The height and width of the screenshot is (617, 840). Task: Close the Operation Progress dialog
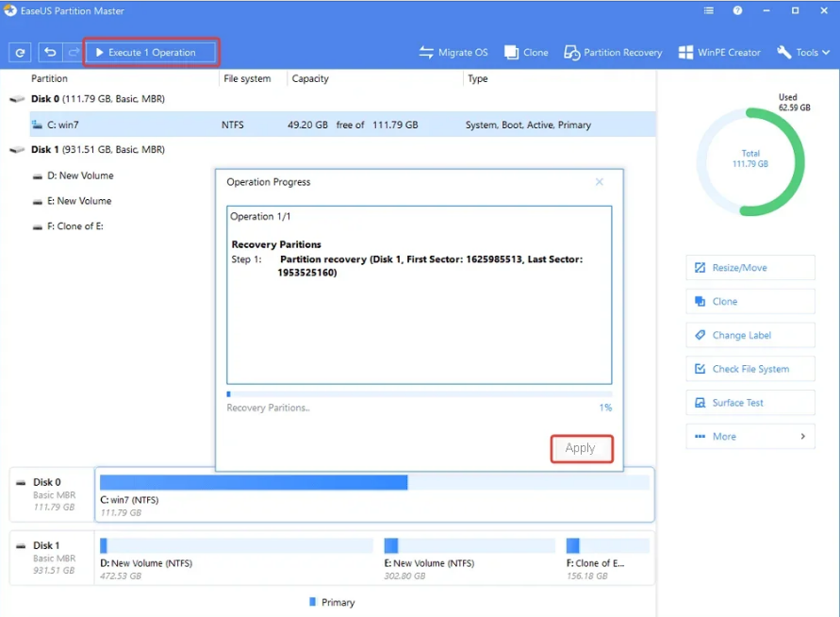[x=600, y=182]
